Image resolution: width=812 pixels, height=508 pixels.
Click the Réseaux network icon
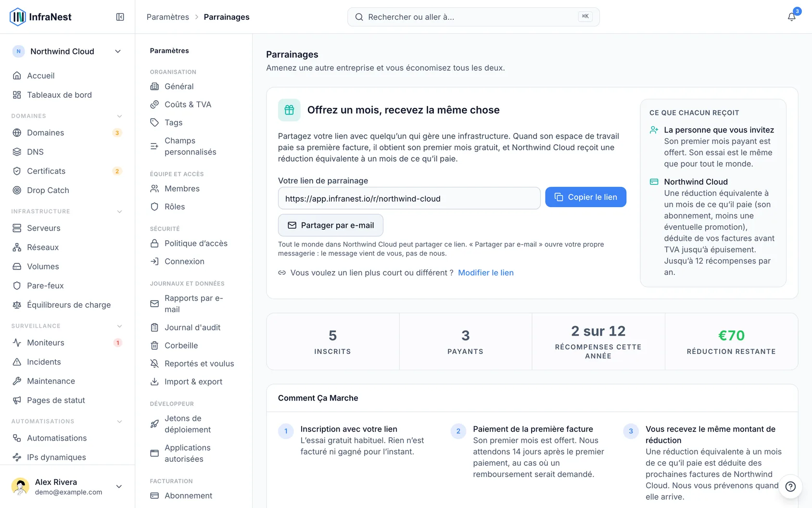17,247
